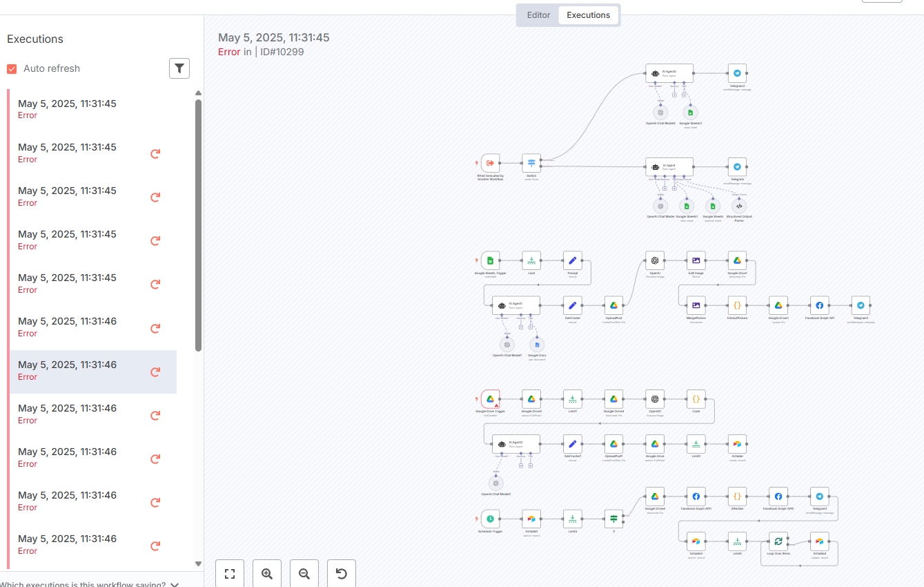Zoom in on the workflow canvas
The image size is (924, 587).
pyautogui.click(x=267, y=574)
